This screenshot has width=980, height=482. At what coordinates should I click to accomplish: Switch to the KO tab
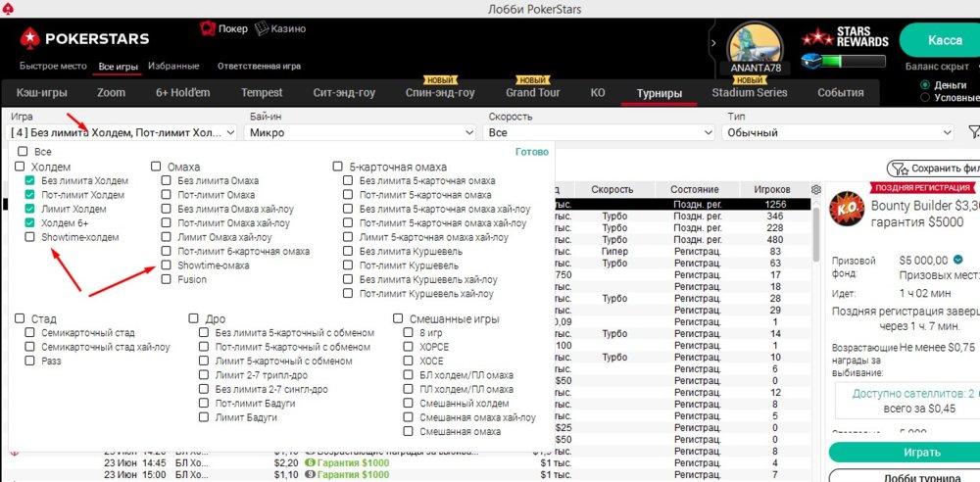[598, 92]
